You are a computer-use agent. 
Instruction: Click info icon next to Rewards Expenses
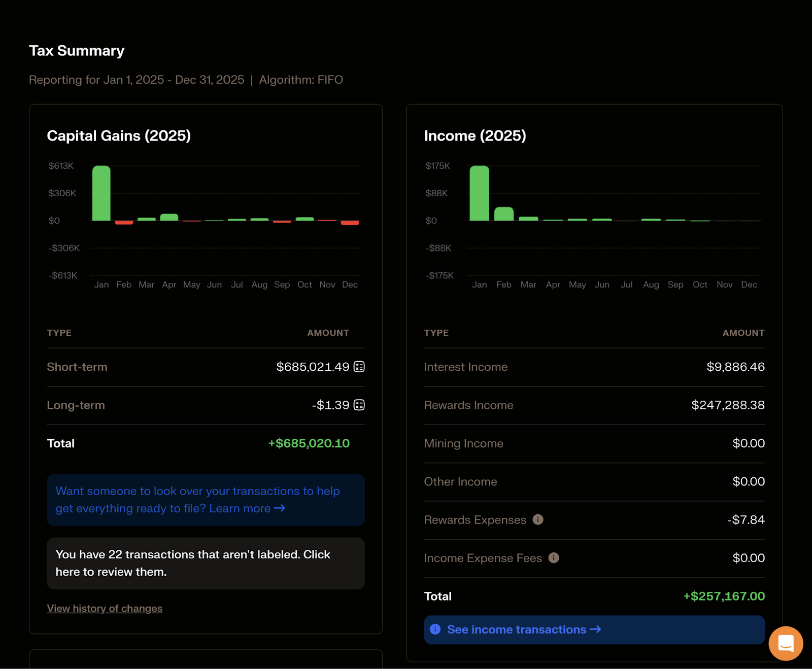pyautogui.click(x=538, y=519)
